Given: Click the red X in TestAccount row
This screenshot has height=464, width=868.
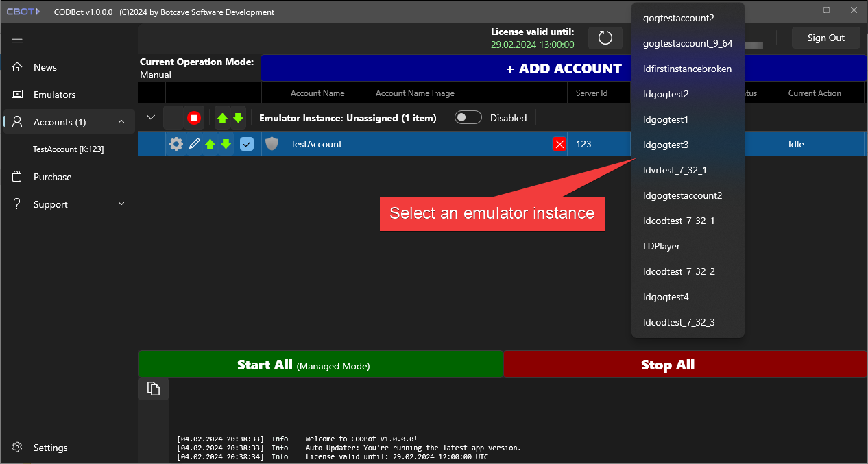Looking at the screenshot, I should [x=559, y=144].
